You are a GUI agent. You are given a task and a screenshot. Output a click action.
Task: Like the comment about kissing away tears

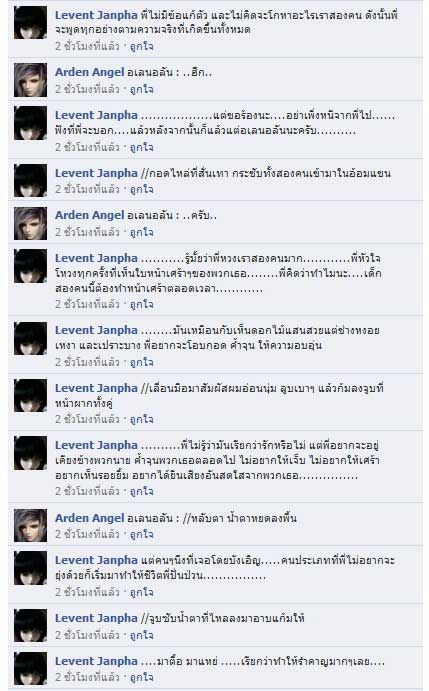142,635
